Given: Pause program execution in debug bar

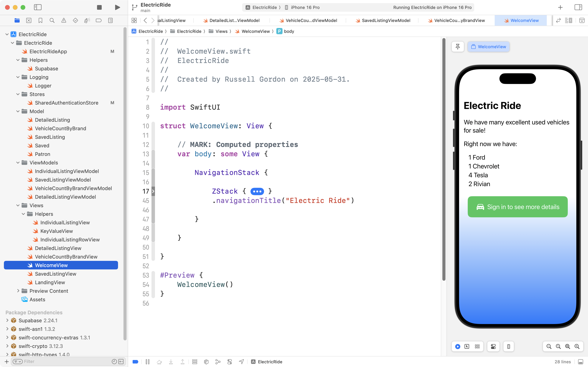Looking at the screenshot, I should [x=147, y=362].
